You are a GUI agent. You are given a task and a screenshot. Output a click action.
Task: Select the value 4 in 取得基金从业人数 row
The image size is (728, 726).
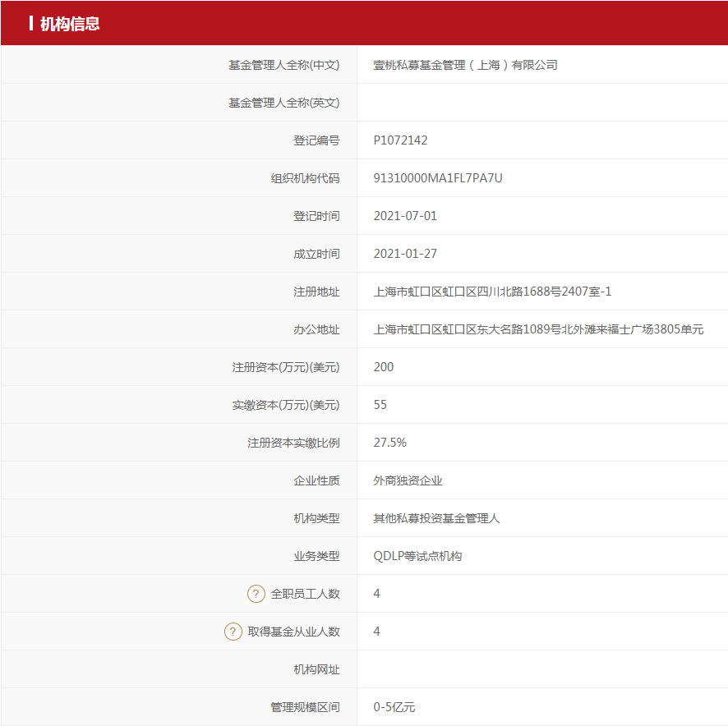[376, 632]
